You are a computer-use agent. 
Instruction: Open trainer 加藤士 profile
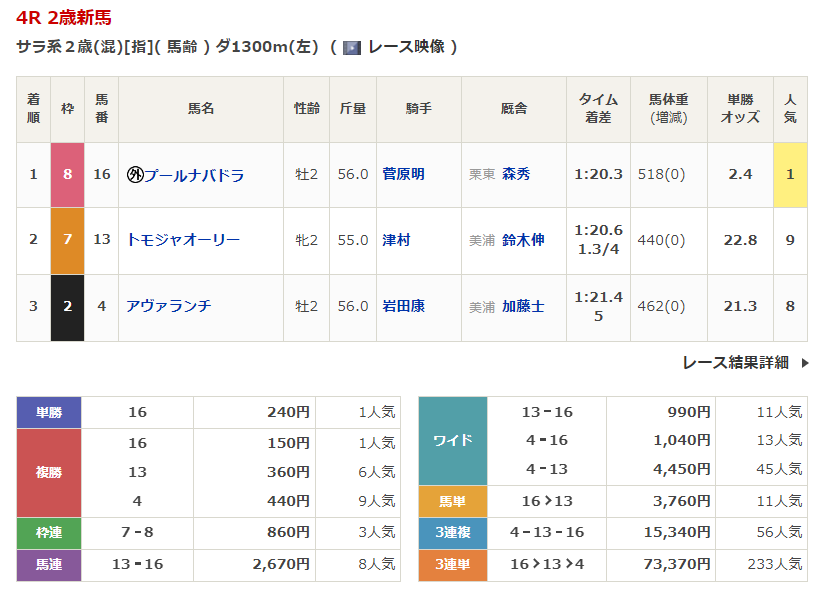[523, 306]
